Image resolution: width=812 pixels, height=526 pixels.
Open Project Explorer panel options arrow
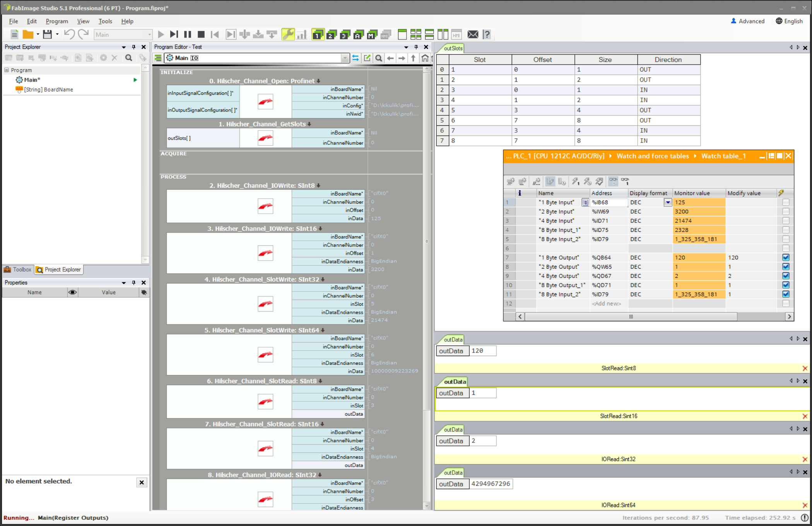pyautogui.click(x=124, y=47)
